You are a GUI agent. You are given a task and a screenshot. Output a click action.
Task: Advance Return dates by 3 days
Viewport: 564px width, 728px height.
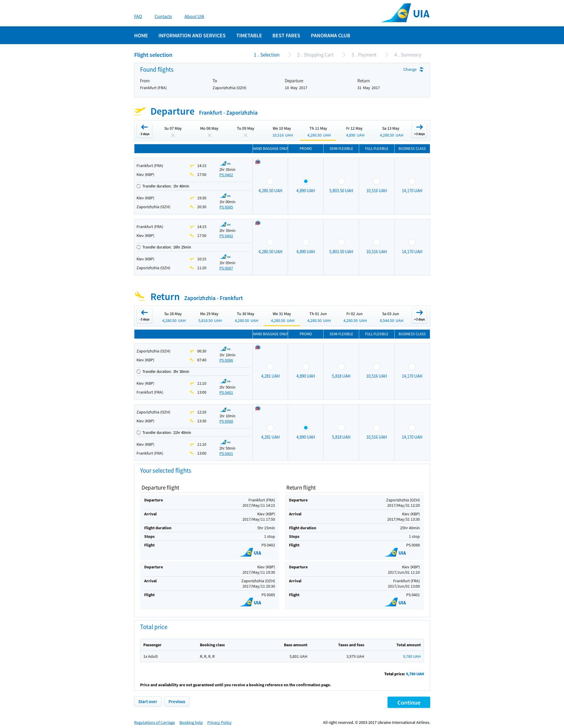419,315
